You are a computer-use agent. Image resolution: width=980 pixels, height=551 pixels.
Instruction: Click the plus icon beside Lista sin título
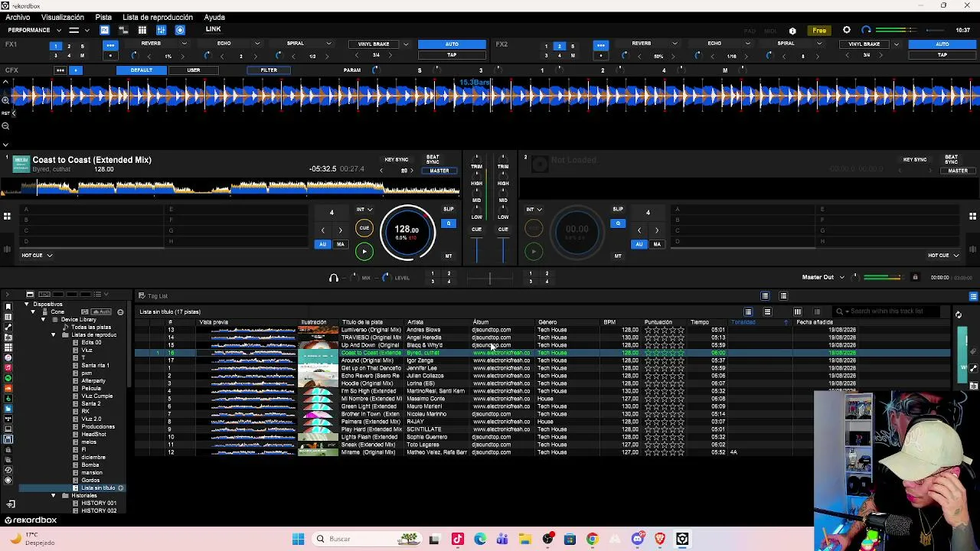pos(120,488)
